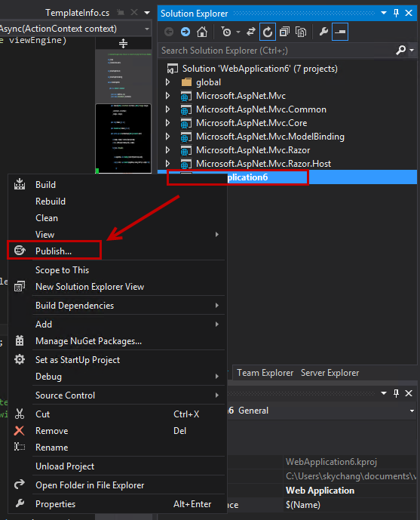Choose Build from context menu
420x520 pixels.
click(x=118, y=185)
